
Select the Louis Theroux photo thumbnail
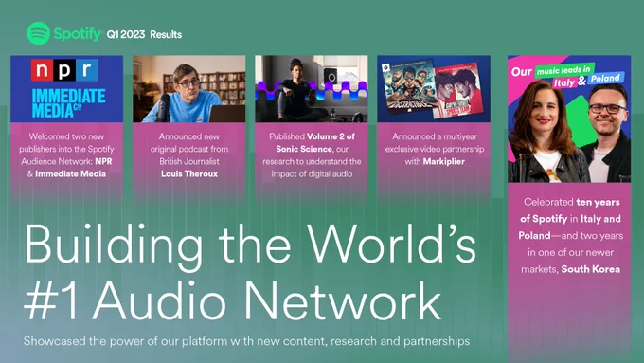pyautogui.click(x=188, y=89)
